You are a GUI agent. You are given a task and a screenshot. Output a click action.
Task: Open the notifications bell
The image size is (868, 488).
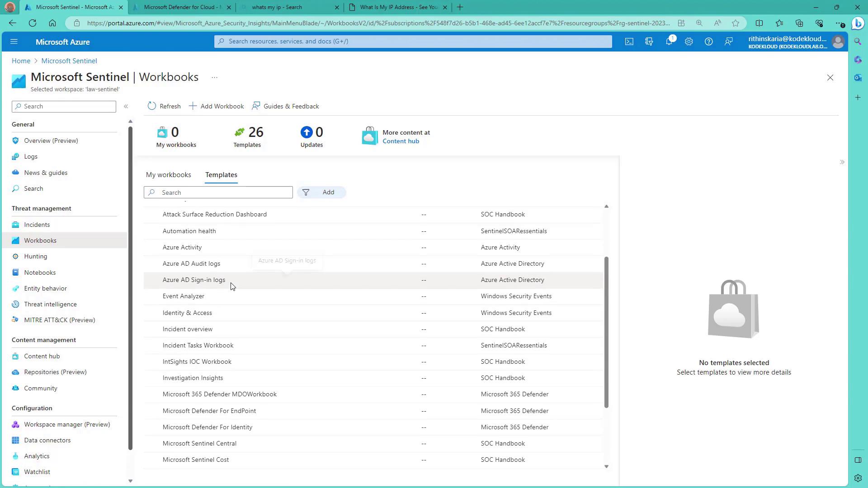[669, 42]
